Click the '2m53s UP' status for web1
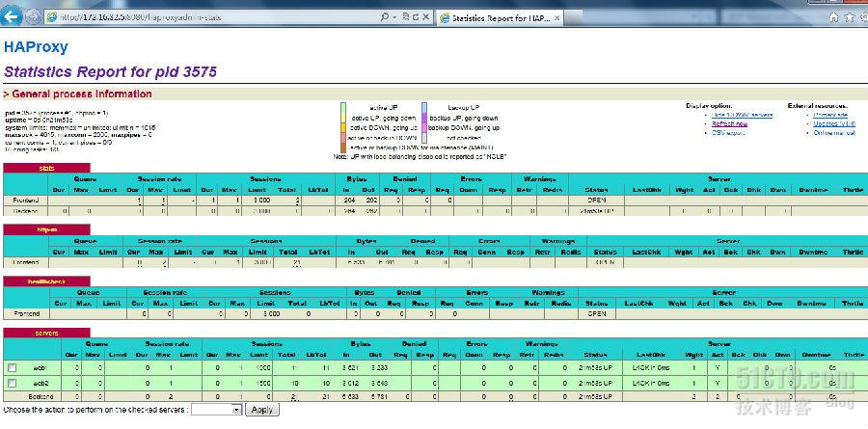This screenshot has width=868, height=429. point(595,367)
